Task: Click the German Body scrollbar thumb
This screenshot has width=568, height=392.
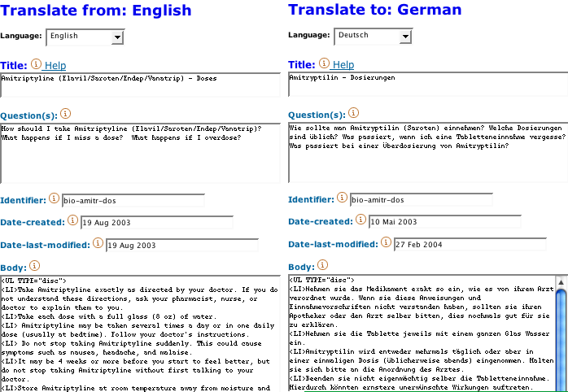Action: 561,340
